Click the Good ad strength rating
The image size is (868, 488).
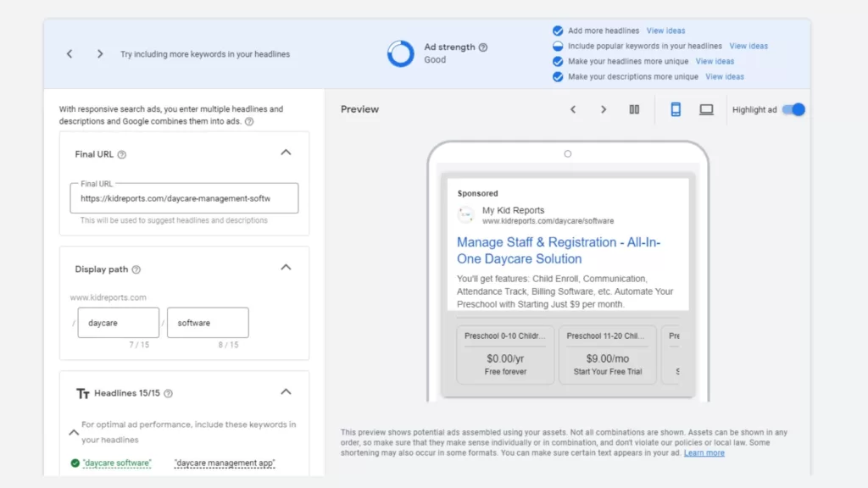point(435,60)
